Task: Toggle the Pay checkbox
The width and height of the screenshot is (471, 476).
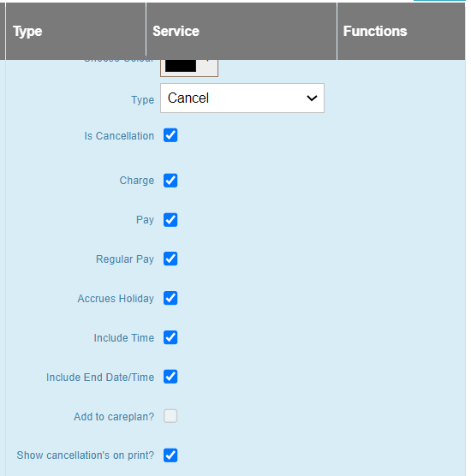Action: [170, 220]
